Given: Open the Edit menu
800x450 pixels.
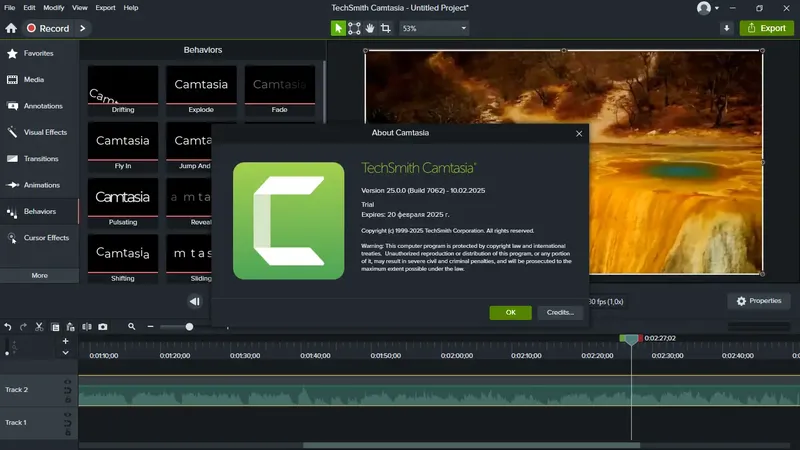Looking at the screenshot, I should click(29, 8).
